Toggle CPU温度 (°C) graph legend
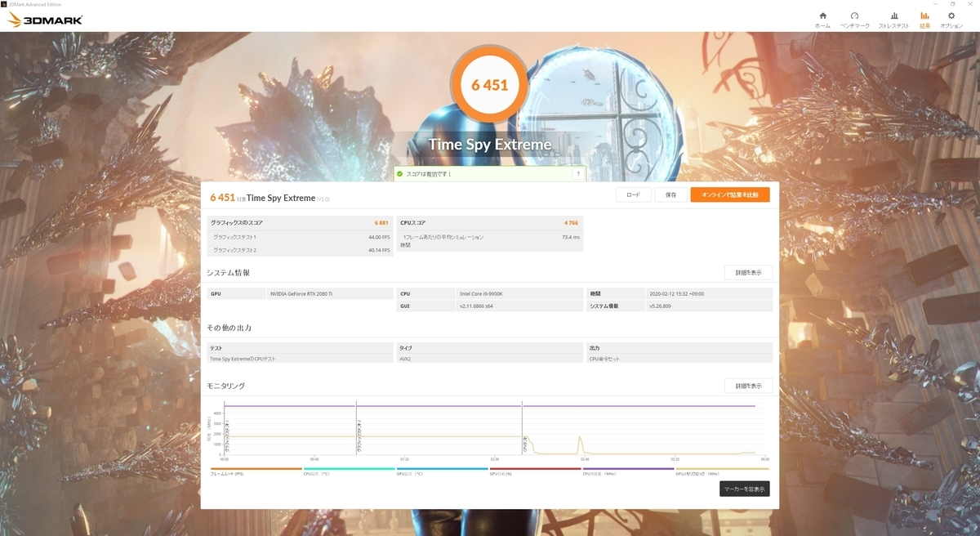The image size is (980, 536). coord(349,471)
